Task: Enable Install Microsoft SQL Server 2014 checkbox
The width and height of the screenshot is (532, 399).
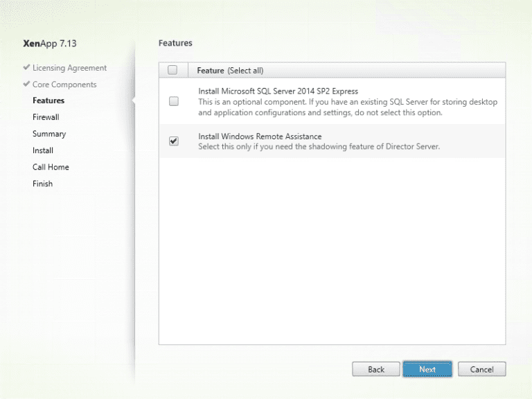Action: [x=173, y=101]
